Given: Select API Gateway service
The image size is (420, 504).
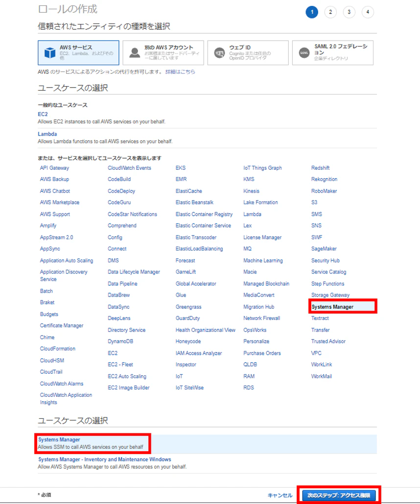Looking at the screenshot, I should [x=54, y=168].
